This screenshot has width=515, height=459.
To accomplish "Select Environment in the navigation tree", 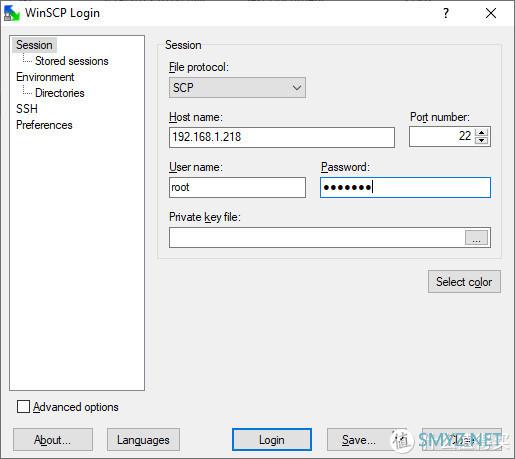I will (x=45, y=77).
